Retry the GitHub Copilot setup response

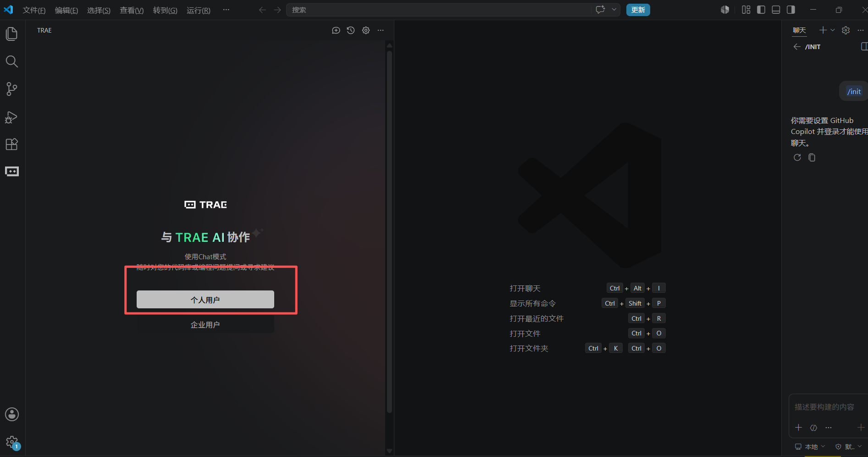tap(797, 157)
